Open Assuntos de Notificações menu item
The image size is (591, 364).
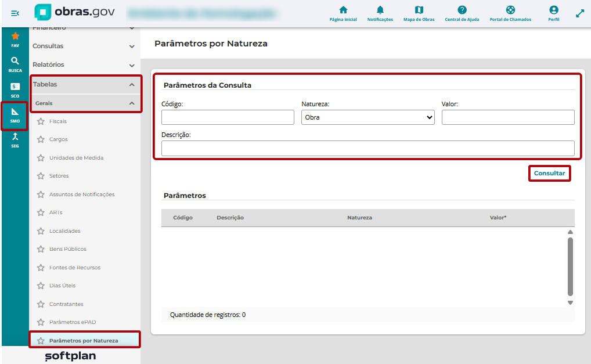[82, 194]
